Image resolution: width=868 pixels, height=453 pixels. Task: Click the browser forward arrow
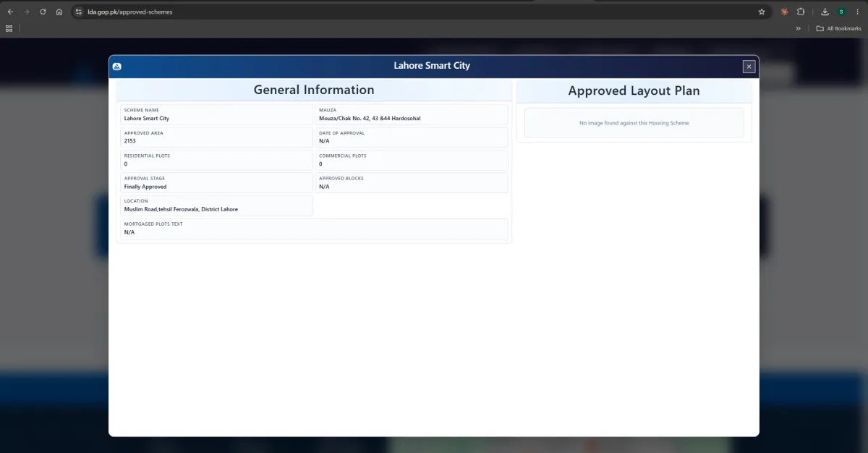[x=27, y=12]
